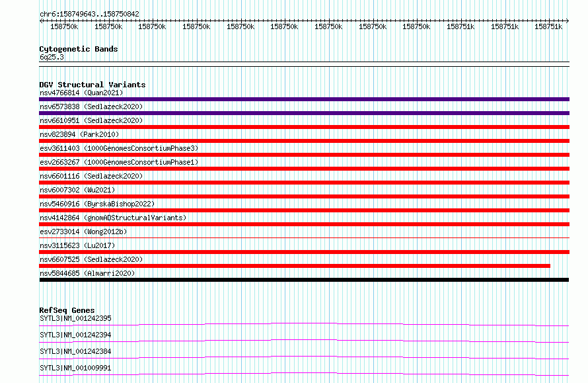Open esv2663267 (1000GenomesConsortiumPhase1) variant label

[x=119, y=162]
